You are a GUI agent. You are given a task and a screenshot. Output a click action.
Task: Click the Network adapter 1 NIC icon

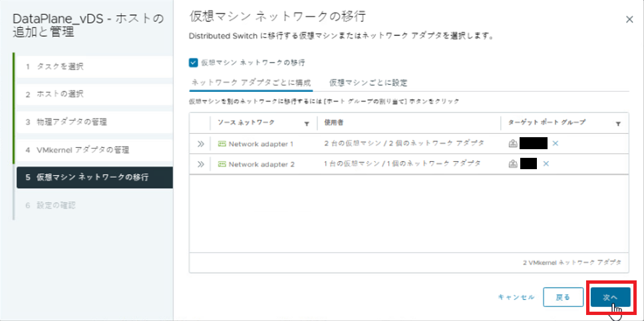[x=222, y=143]
